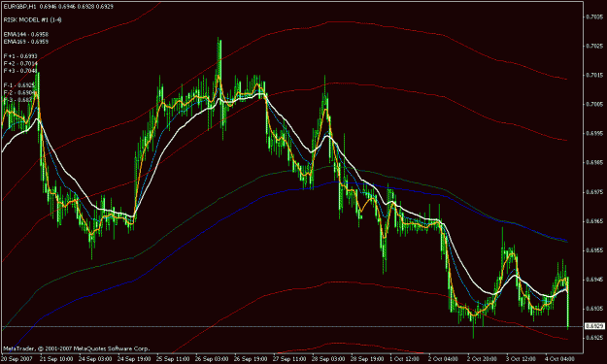Screen dimensions: 607x364
Task: Click the 27 Sep 11:00 time label
Action: click(x=289, y=359)
